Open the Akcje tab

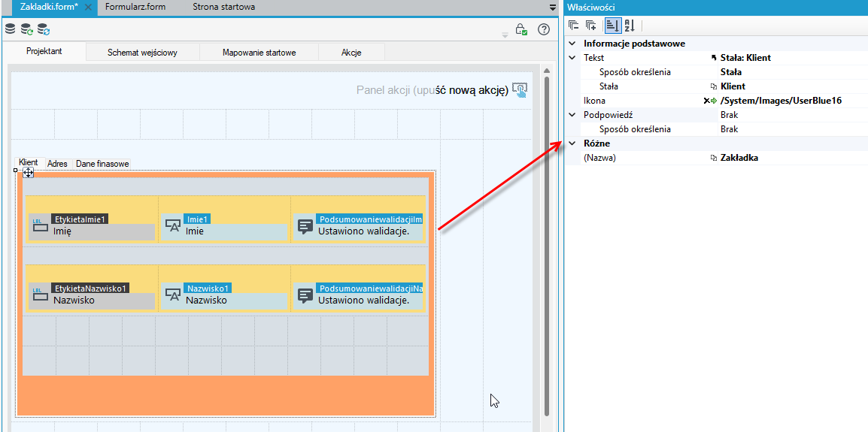(x=351, y=52)
